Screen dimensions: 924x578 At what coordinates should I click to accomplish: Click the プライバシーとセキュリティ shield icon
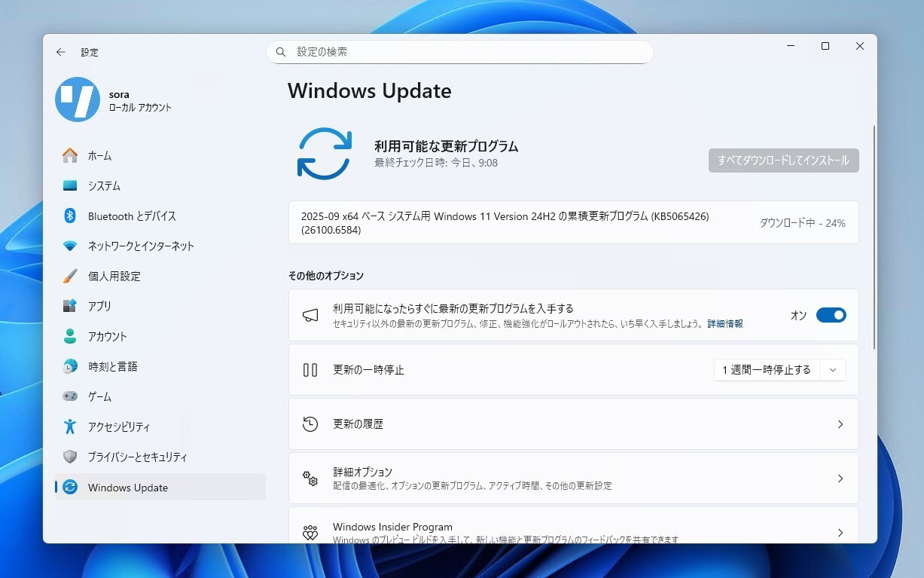pos(70,457)
